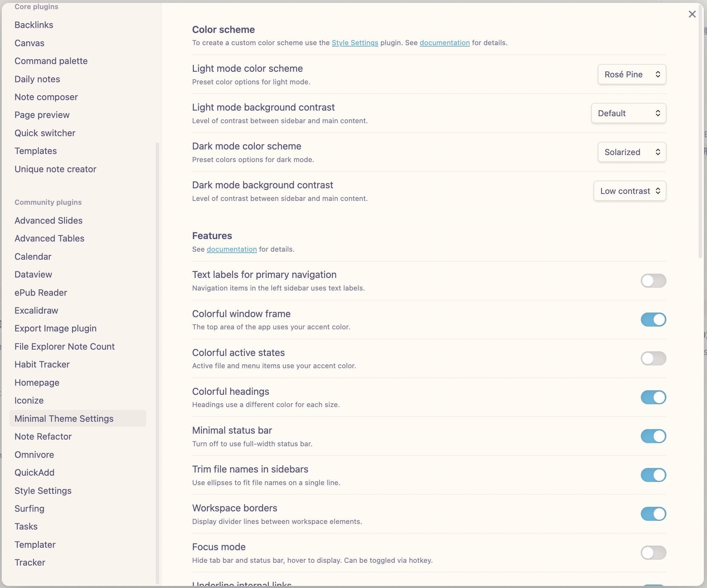Open Light mode background contrast dropdown
Image resolution: width=707 pixels, height=588 pixels.
point(629,113)
